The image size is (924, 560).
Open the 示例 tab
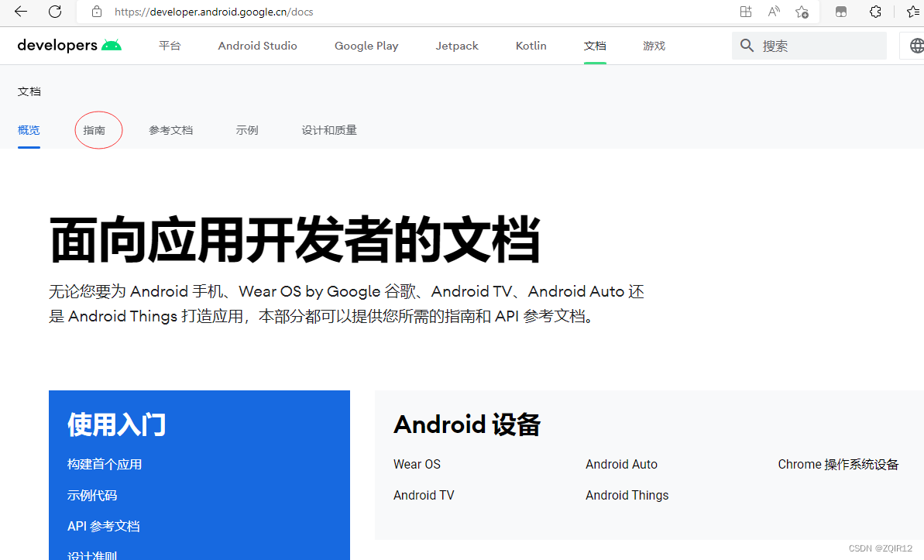click(247, 129)
